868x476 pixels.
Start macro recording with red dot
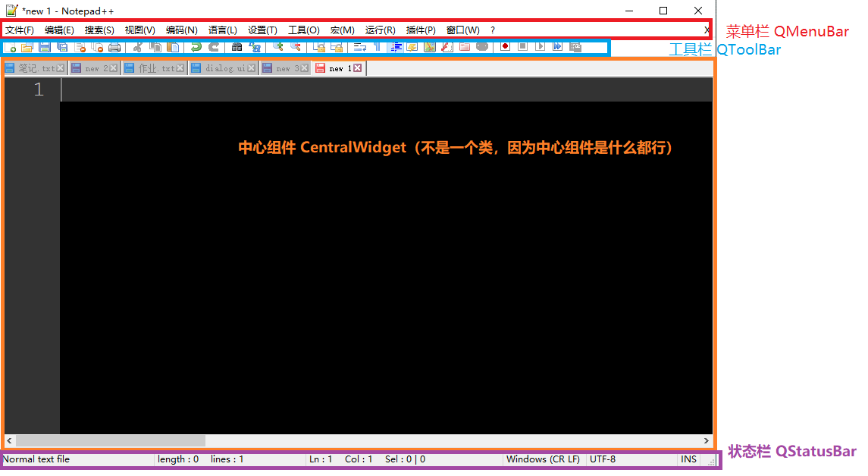[505, 47]
